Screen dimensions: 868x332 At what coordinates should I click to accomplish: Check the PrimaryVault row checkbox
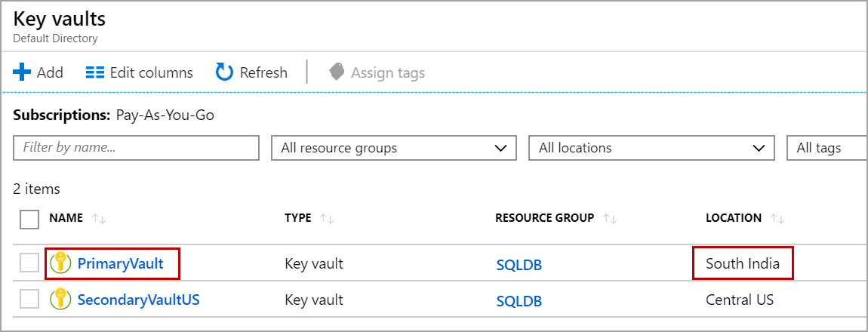(29, 263)
